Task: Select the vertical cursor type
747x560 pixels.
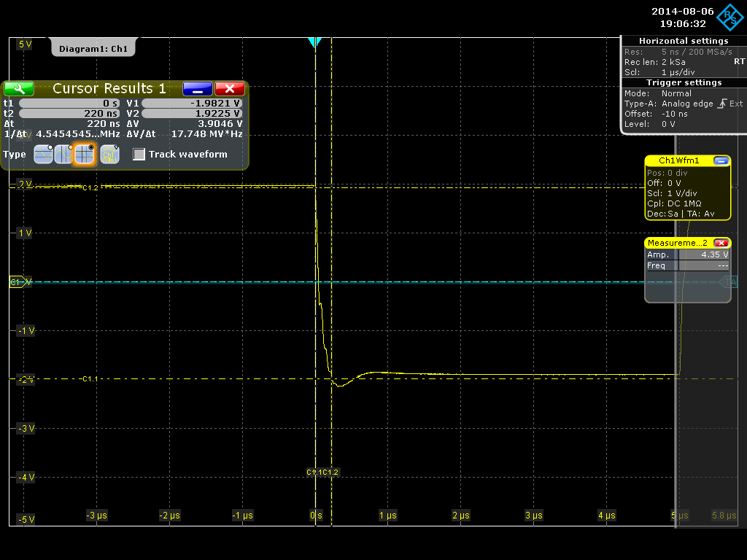Action: [63, 154]
